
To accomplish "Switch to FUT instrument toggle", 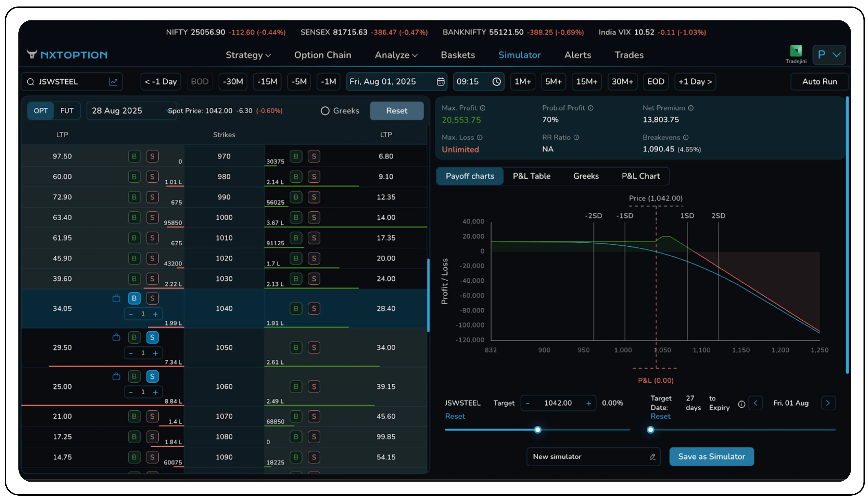I will 67,111.
